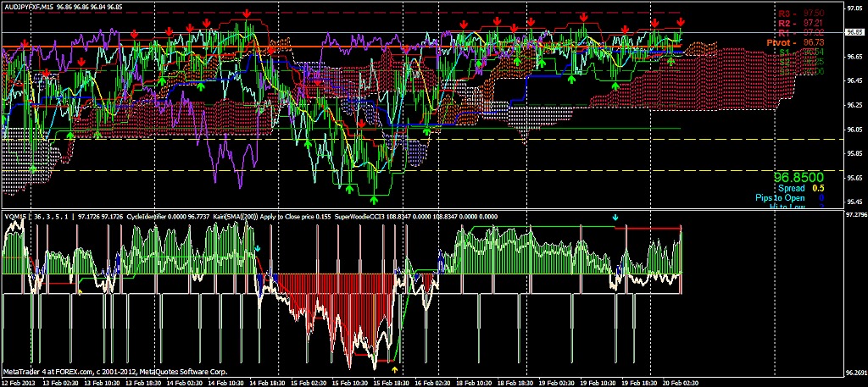Image resolution: width=868 pixels, height=387 pixels.
Task: Click the 96.05 price axis value
Action: (x=856, y=130)
